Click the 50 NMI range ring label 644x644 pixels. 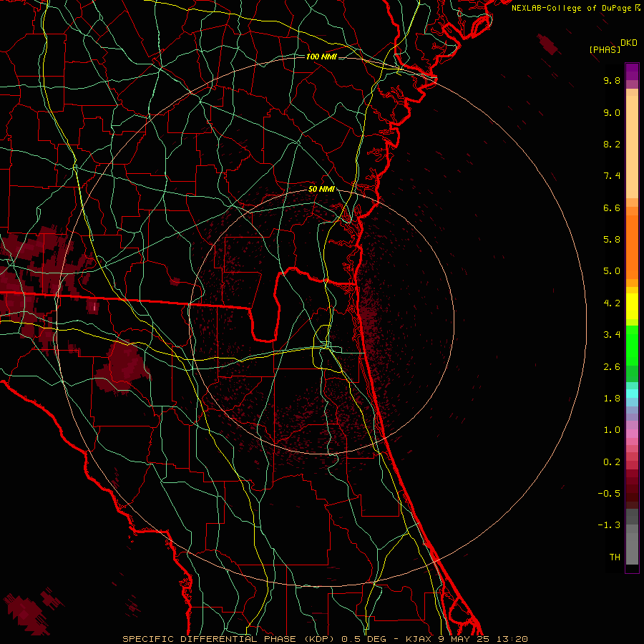pos(321,190)
